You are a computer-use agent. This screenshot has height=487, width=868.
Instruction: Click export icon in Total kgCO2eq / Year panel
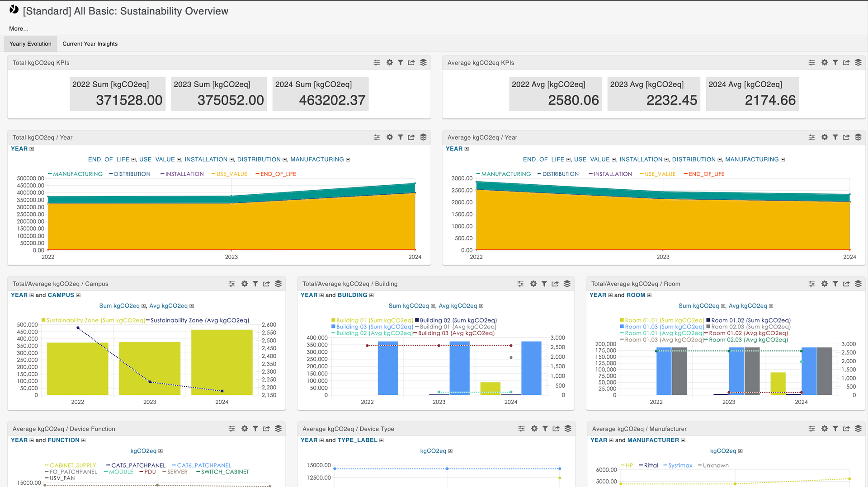point(411,137)
